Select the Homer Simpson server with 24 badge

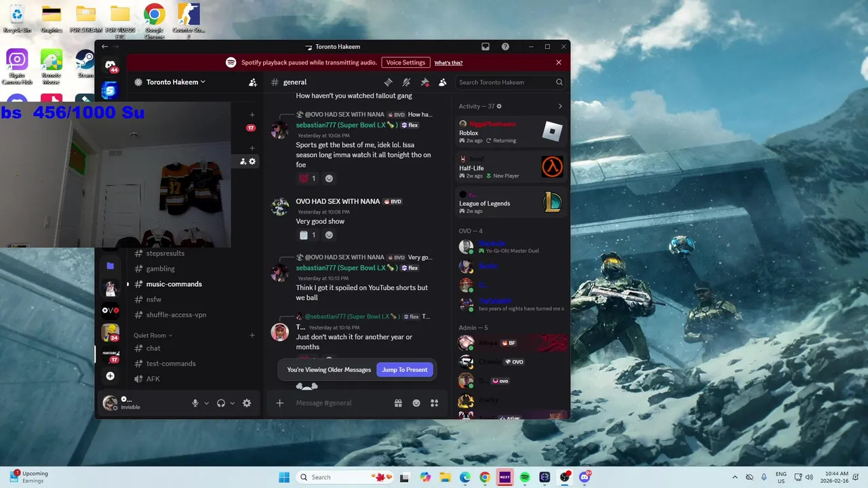coord(110,332)
